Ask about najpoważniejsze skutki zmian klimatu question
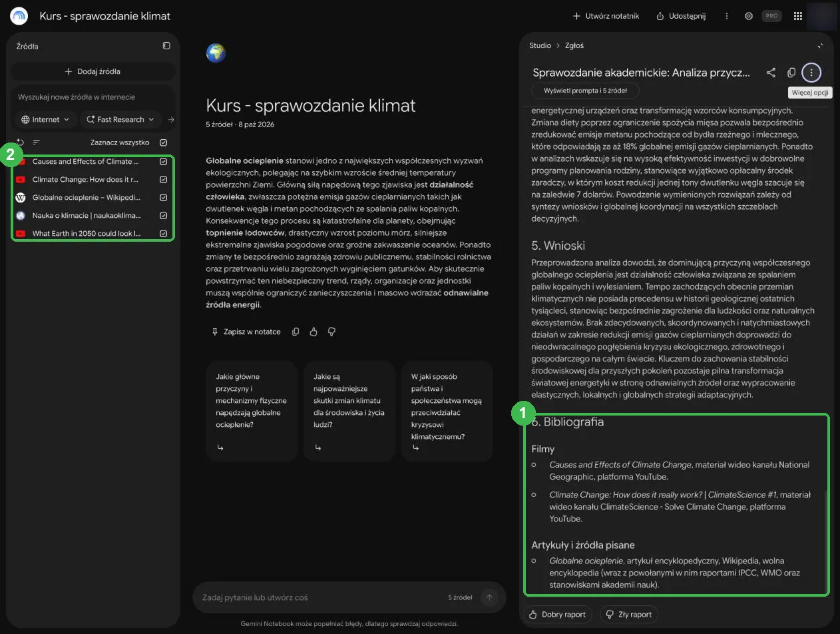The height and width of the screenshot is (634, 840). pyautogui.click(x=349, y=411)
